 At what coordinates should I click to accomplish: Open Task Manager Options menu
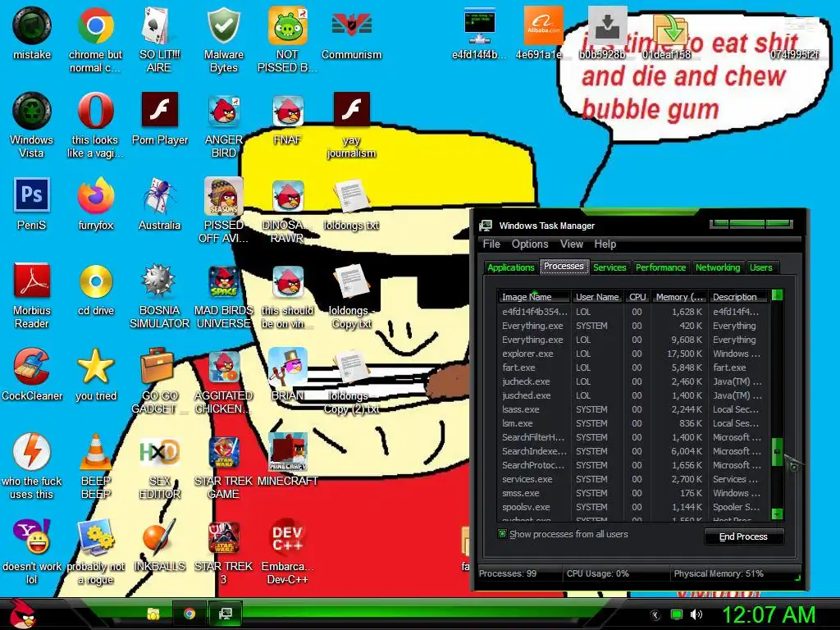(530, 244)
